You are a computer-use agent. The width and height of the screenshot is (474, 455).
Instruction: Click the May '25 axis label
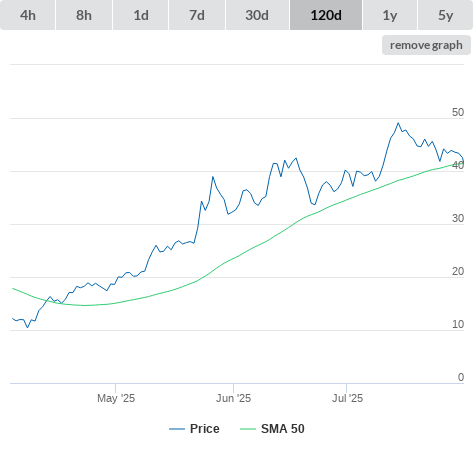[116, 398]
